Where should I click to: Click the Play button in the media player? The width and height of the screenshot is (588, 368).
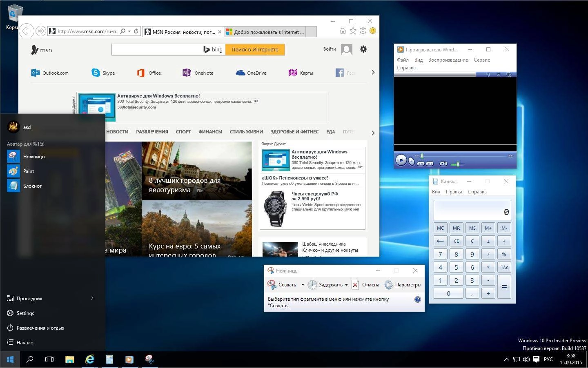click(401, 160)
